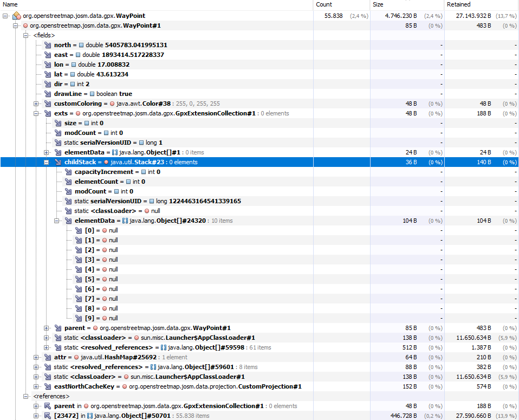Expand the attr HashMap field
The width and height of the screenshot is (519, 420).
[36, 358]
